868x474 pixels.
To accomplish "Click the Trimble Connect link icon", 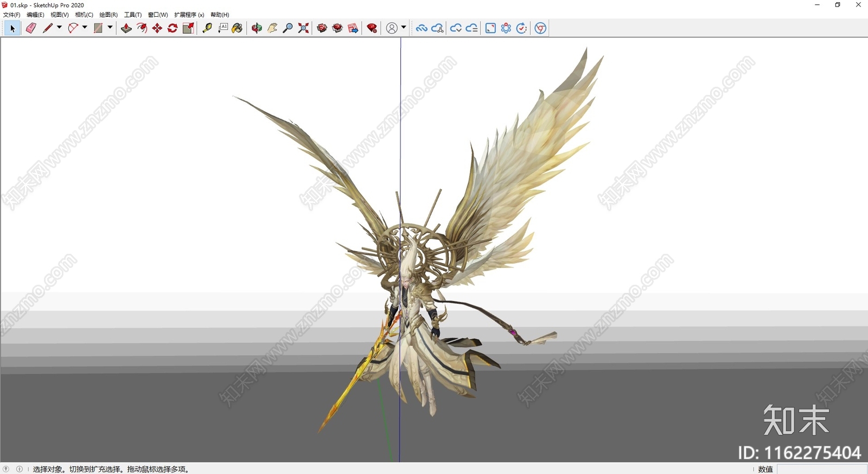I will click(422, 28).
